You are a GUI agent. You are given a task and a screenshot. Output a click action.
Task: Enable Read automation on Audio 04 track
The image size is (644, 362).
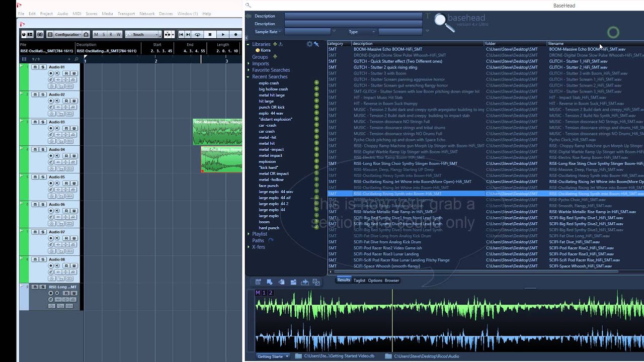[x=66, y=156]
